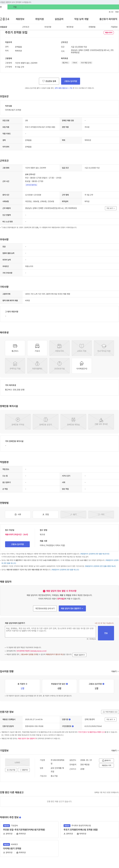Screen dimensions: 119x868
Task: Open the 취업지원 menu
Action: click(x=39, y=19)
